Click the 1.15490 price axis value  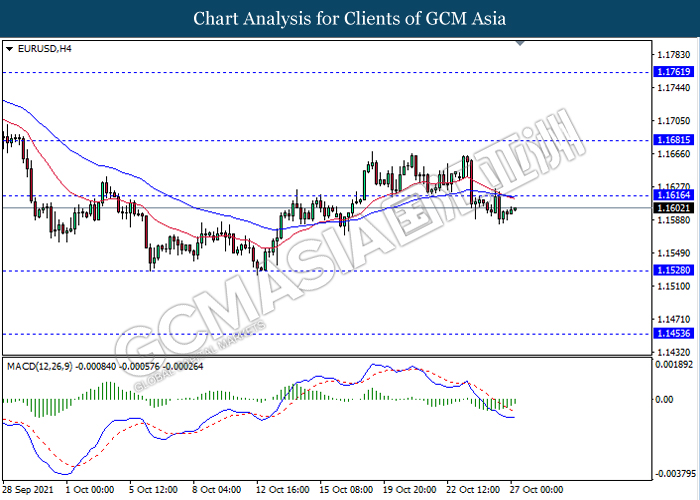click(674, 253)
